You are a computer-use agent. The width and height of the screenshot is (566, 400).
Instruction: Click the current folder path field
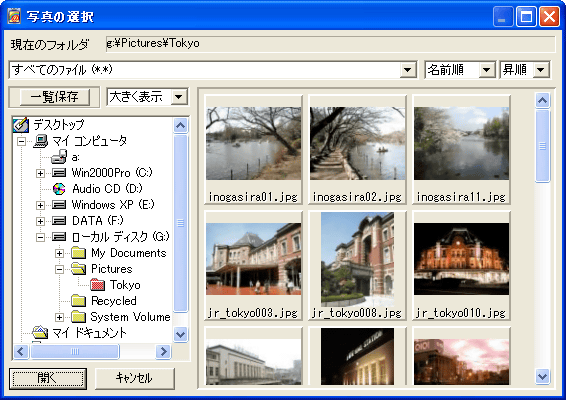[330, 44]
